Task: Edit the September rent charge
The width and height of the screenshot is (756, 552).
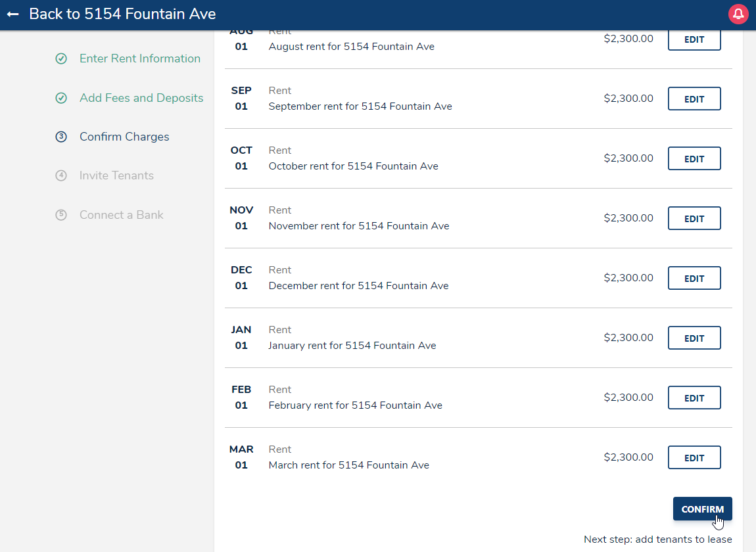Action: (694, 99)
